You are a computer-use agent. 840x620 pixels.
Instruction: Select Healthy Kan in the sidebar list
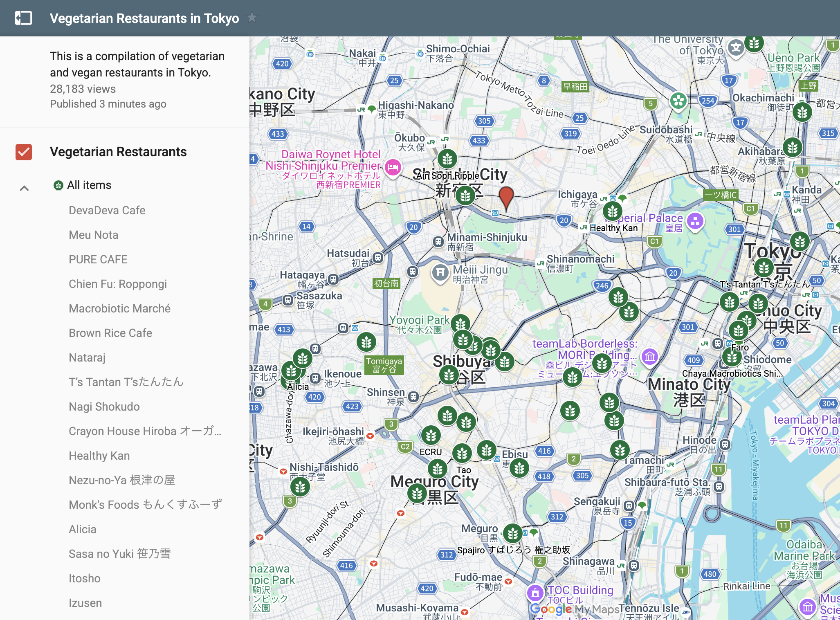[x=99, y=456]
